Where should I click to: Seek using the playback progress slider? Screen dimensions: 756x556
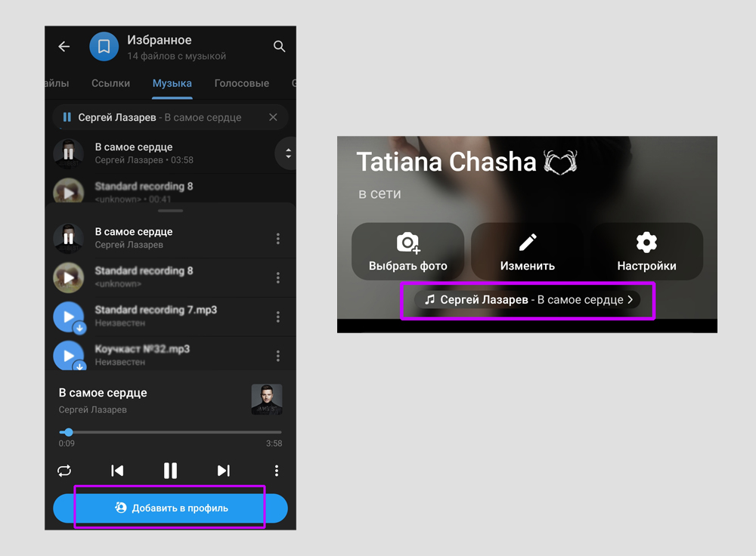170,432
